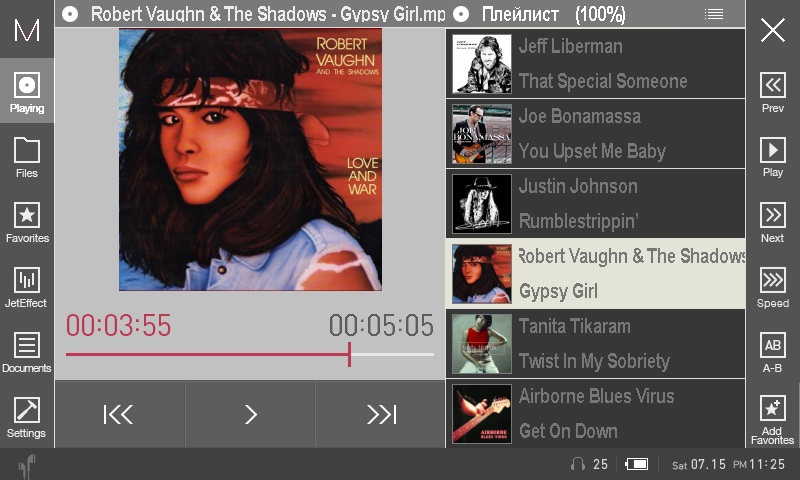Change playback Speed
The width and height of the screenshot is (800, 480).
772,280
